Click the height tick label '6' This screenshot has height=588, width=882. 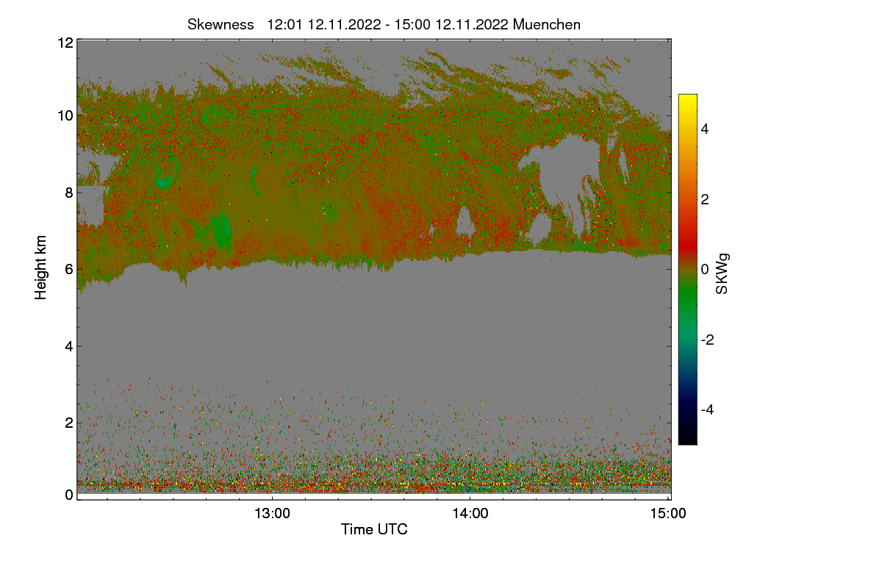point(68,269)
